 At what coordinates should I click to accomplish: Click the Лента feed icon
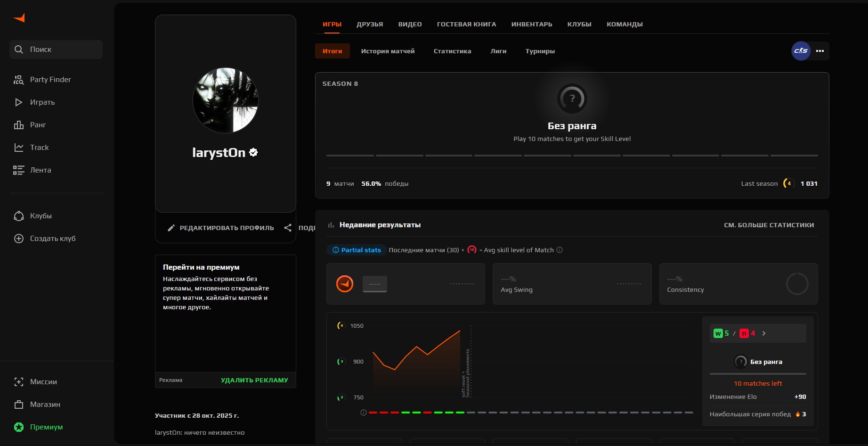(18, 170)
